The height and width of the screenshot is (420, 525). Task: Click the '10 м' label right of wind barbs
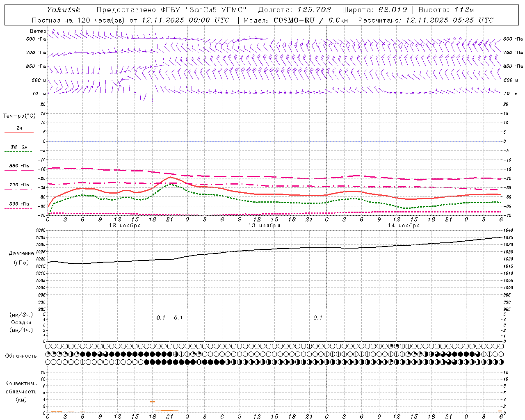pyautogui.click(x=510, y=94)
